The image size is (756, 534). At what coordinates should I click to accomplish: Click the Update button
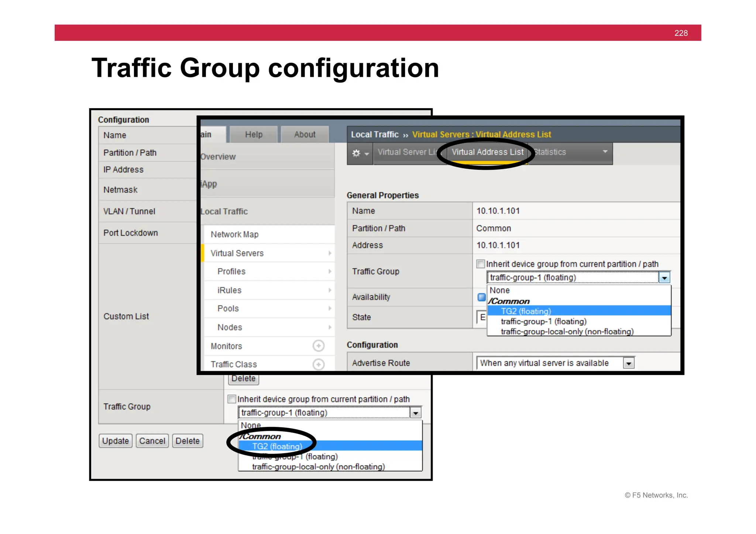pyautogui.click(x=116, y=441)
